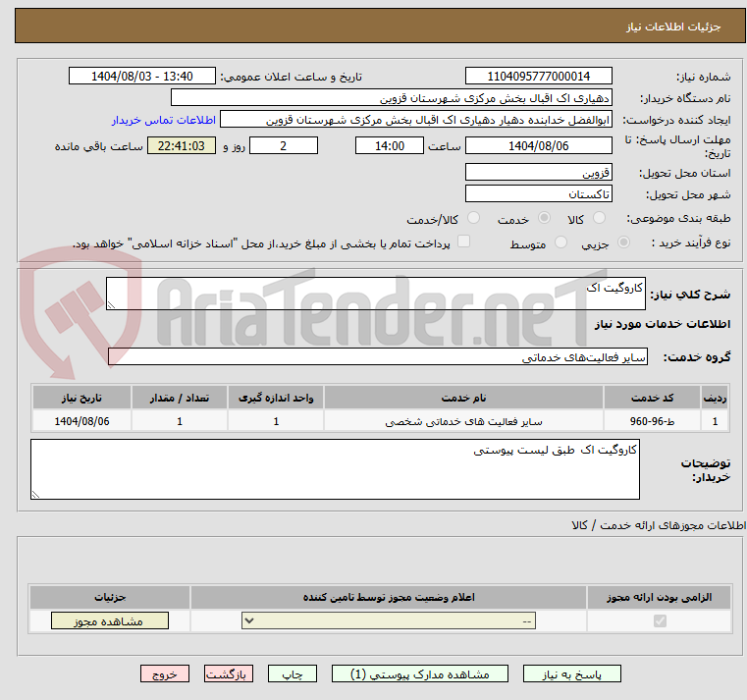Toggle the اسناد خزانه اسلامی payment checkbox
This screenshot has width=747, height=700.
pyautogui.click(x=463, y=242)
